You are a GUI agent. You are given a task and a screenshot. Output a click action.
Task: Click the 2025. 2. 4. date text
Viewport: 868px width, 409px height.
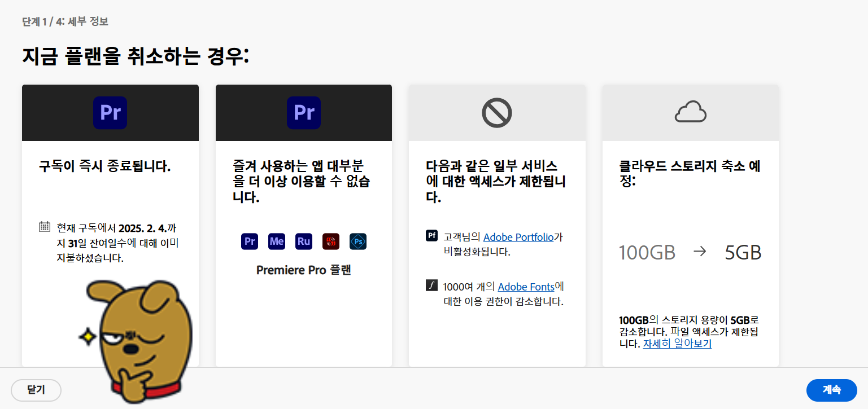(x=143, y=228)
